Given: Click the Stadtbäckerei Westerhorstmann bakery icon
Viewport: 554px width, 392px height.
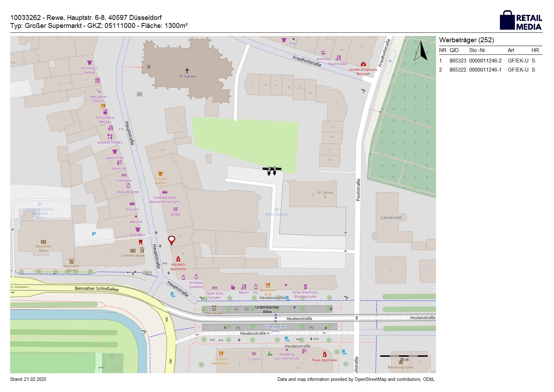Looking at the screenshot, I should click(x=165, y=192).
